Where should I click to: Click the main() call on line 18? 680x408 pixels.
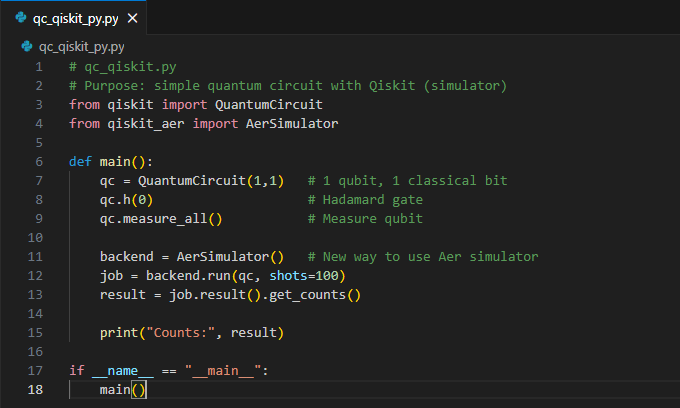click(x=122, y=389)
